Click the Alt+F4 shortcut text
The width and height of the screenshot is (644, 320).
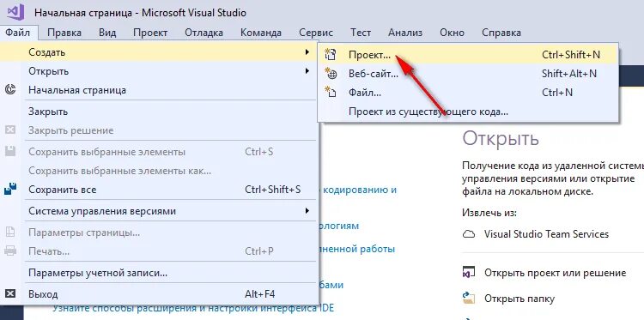point(259,294)
